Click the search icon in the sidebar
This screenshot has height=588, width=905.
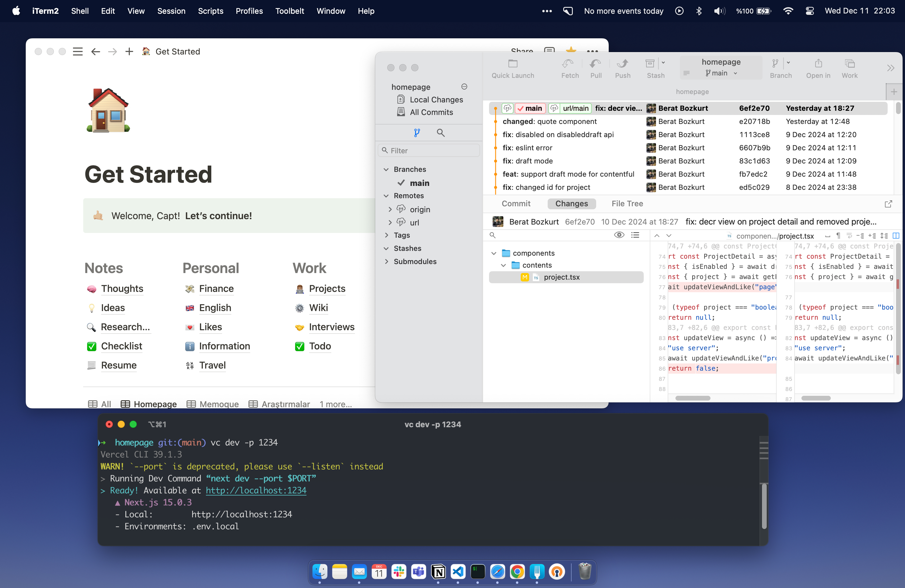click(x=440, y=133)
